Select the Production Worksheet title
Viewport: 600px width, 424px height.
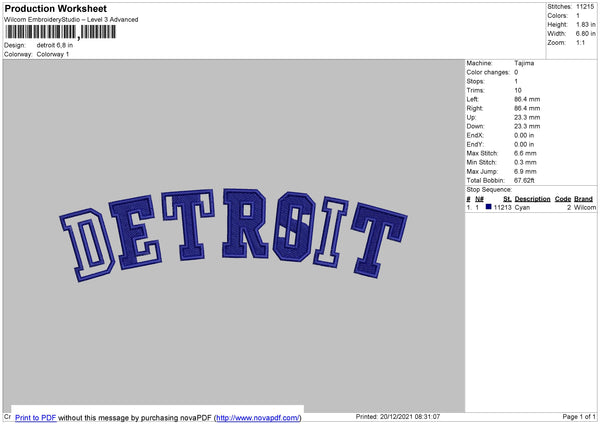[x=55, y=8]
